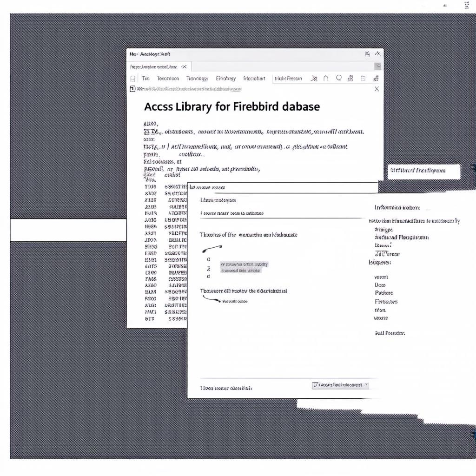Click the magnifier search icon in the toolbar
Image resolution: width=476 pixels, height=476 pixels.
339,78
